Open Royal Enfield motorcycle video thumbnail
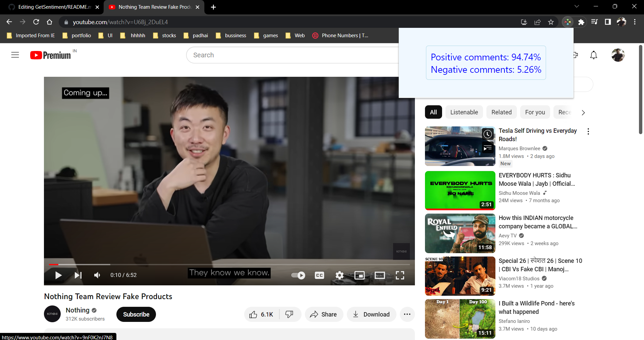Viewport: 644px width, 340px height. pos(460,233)
